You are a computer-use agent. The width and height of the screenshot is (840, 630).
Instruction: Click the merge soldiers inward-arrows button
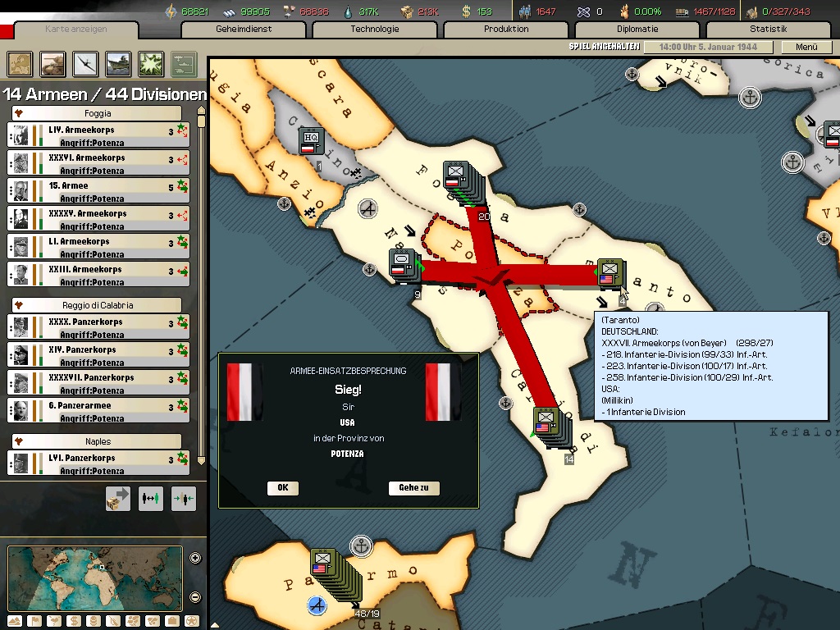[183, 499]
